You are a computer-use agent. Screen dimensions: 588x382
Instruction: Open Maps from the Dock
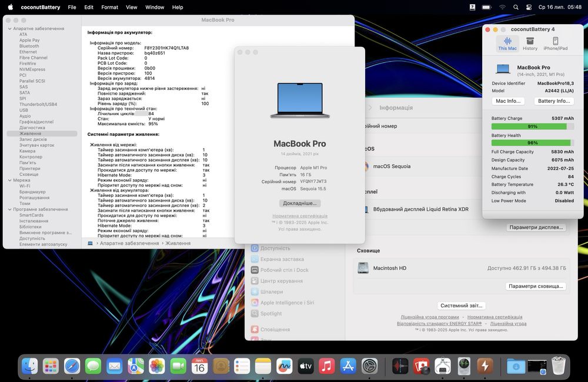click(x=135, y=366)
